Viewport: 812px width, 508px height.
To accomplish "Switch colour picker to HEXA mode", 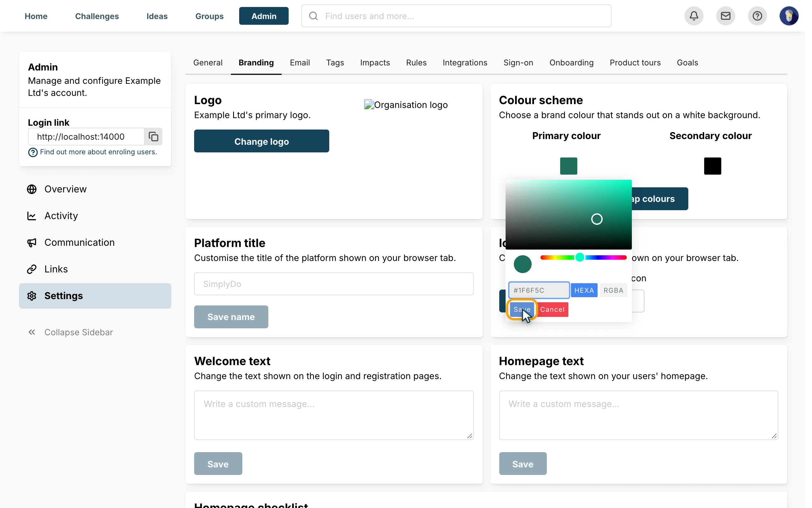I will tap(584, 290).
